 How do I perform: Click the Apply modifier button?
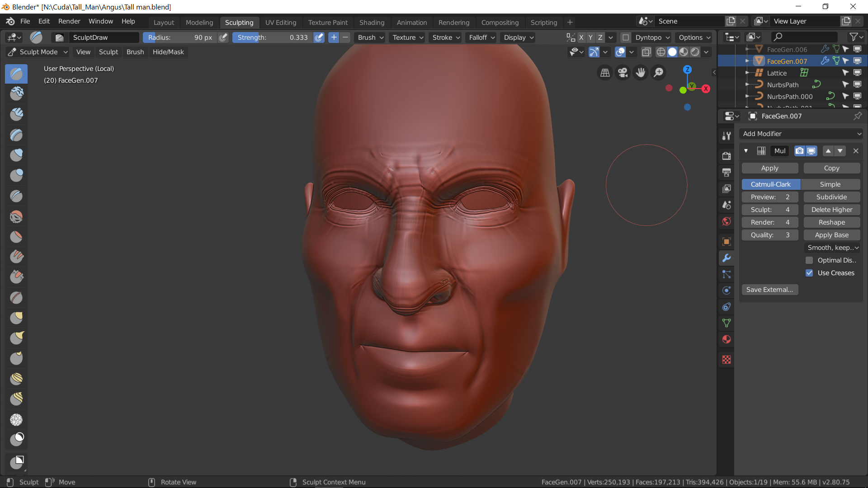[x=769, y=168]
